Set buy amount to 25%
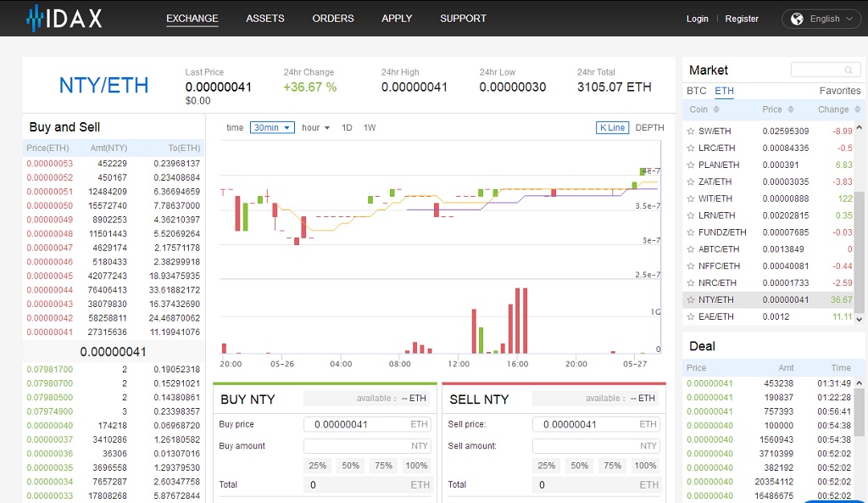This screenshot has height=503, width=868. [x=317, y=466]
